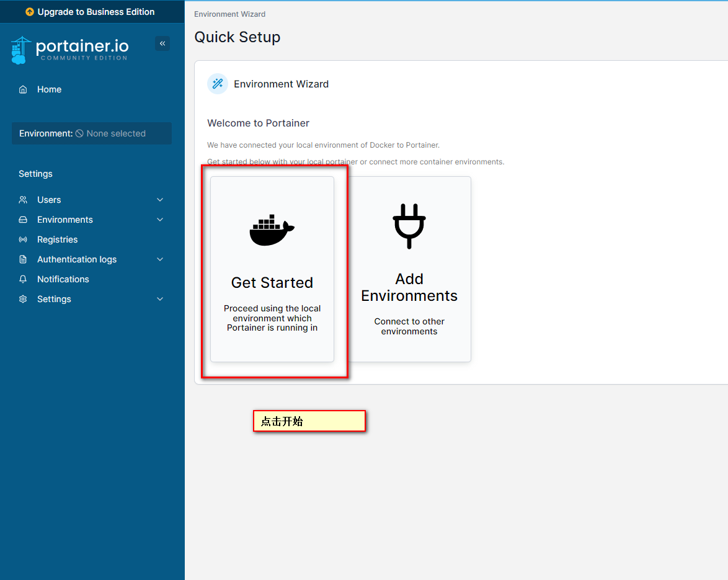This screenshot has height=580, width=728.
Task: Select the Add Environments plug card
Action: click(409, 269)
